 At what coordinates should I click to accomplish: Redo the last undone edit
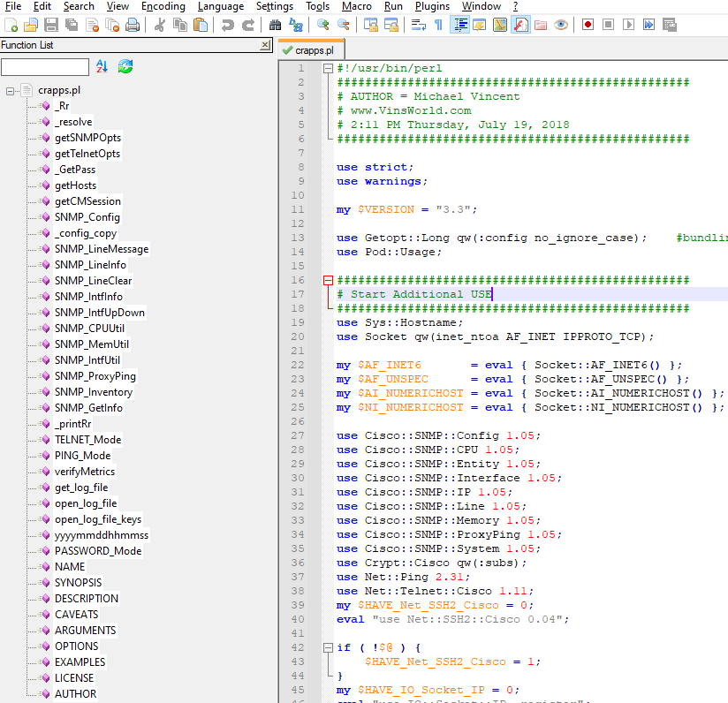click(x=248, y=25)
